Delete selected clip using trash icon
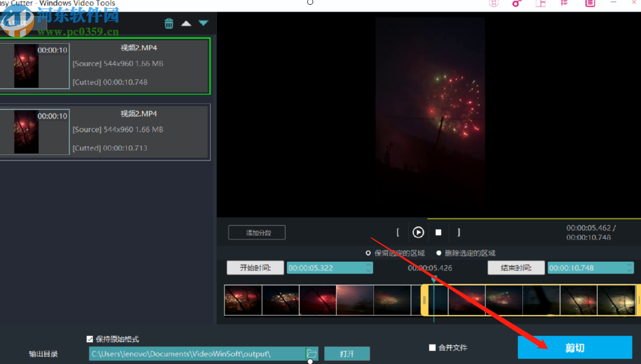The image size is (641, 364). click(168, 23)
